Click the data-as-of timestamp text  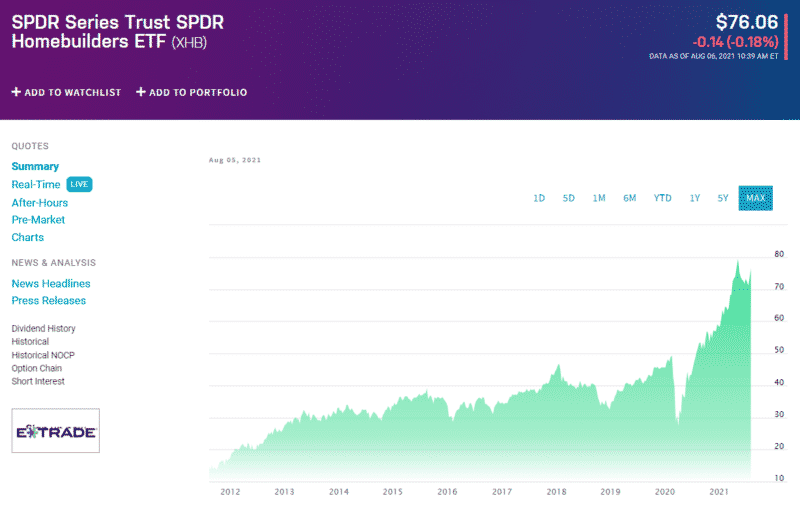tap(713, 56)
